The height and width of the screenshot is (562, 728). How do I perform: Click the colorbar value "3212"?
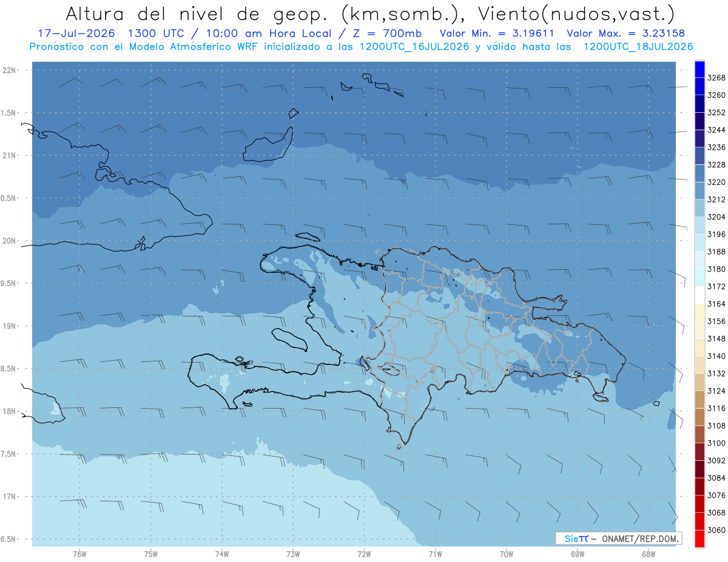pyautogui.click(x=716, y=199)
